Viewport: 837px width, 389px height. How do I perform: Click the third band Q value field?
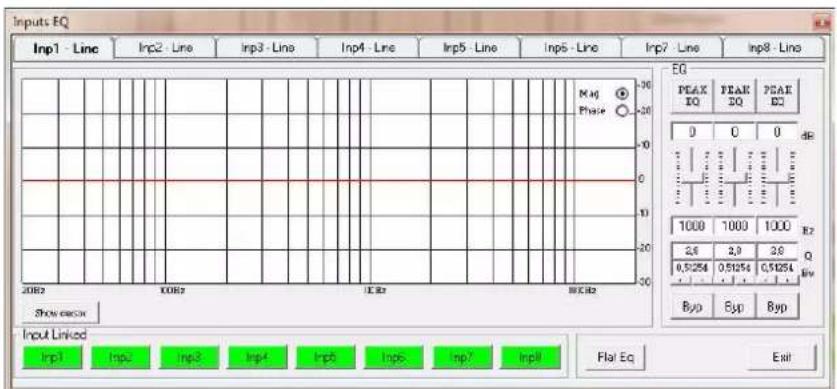777,251
